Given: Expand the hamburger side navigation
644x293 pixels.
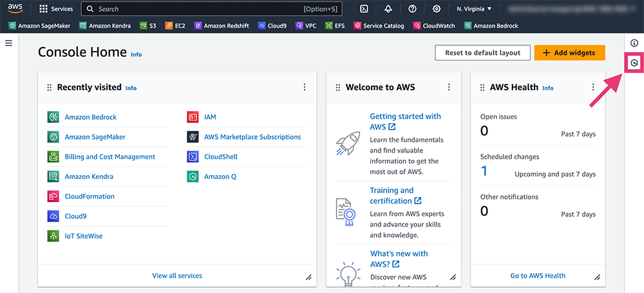Looking at the screenshot, I should [x=8, y=43].
